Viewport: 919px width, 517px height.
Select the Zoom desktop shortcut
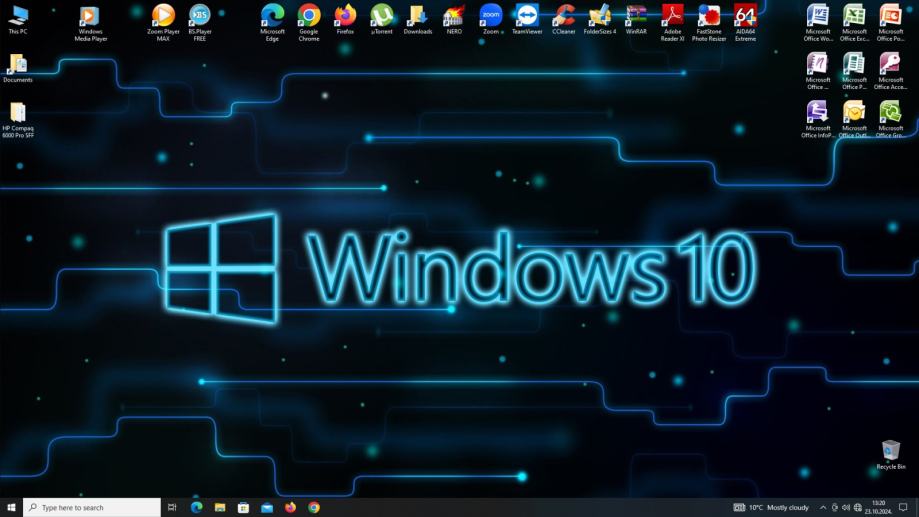pos(491,20)
